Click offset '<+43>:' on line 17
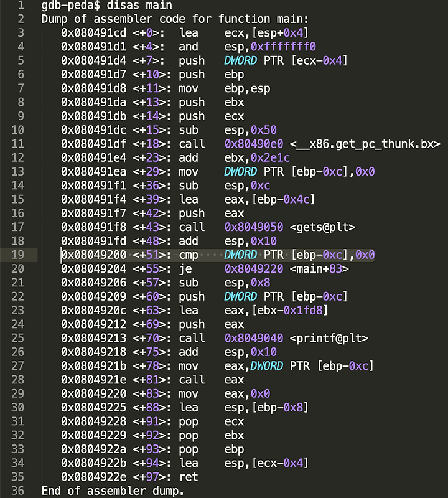The height and width of the screenshot is (498, 448). click(152, 227)
